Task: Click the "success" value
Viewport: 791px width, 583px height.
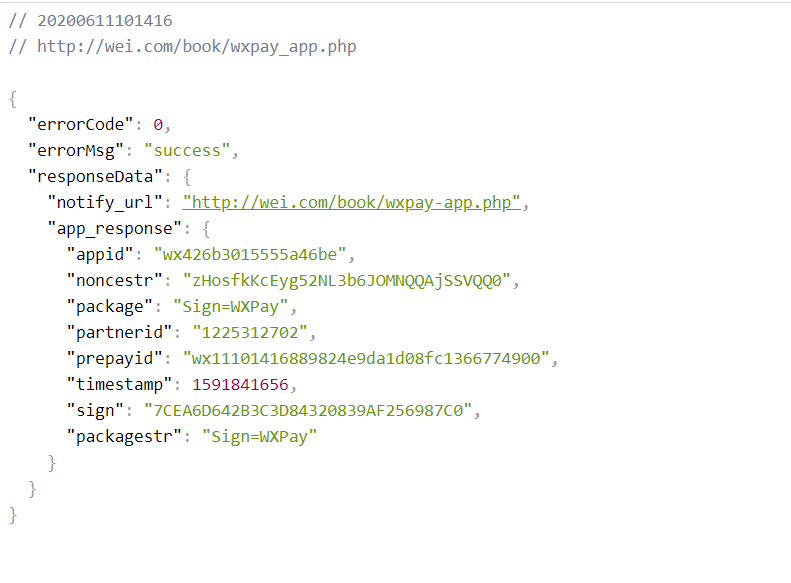Action: click(x=187, y=151)
